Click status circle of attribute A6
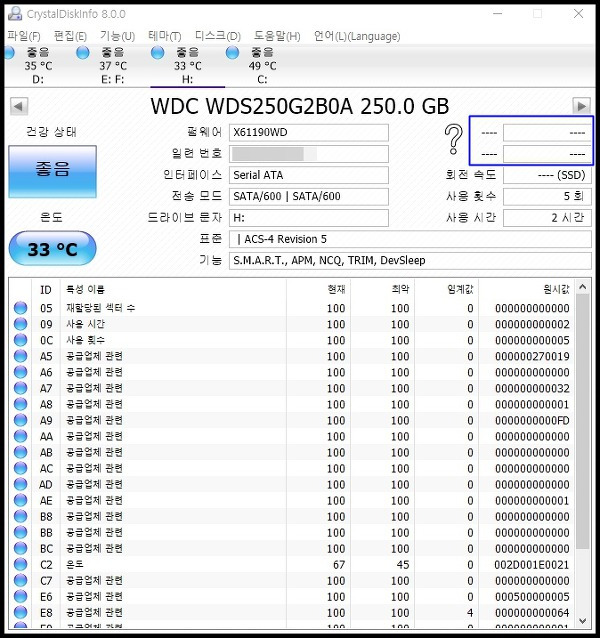 (x=20, y=372)
